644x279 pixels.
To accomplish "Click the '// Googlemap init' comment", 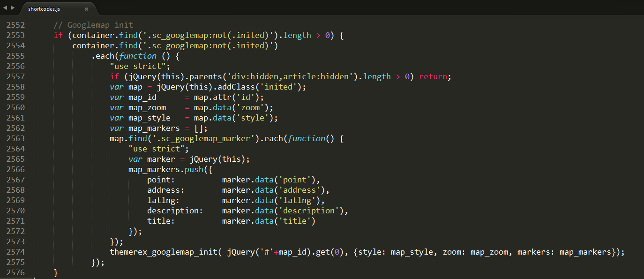I will [93, 25].
